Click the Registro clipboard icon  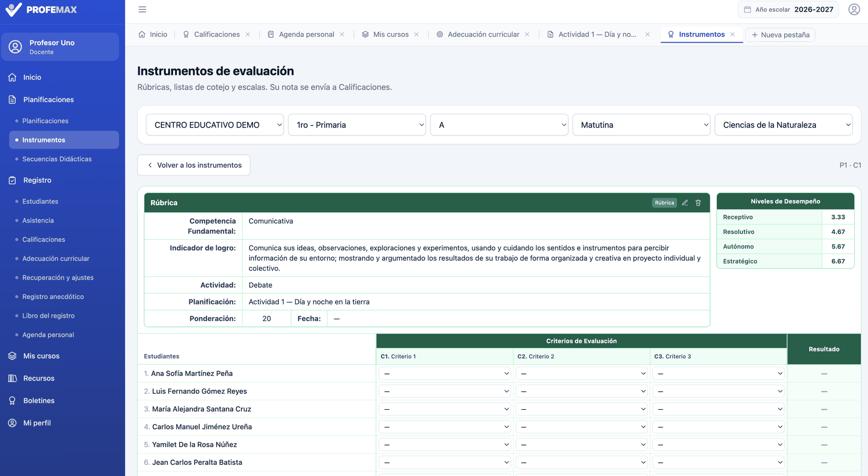point(12,180)
